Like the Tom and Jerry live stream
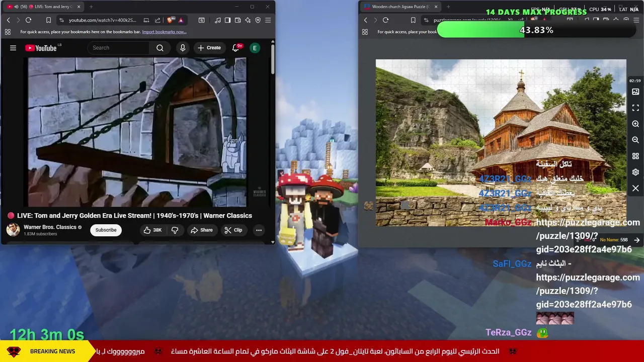Screen dimensions: 644x362 point(152,230)
